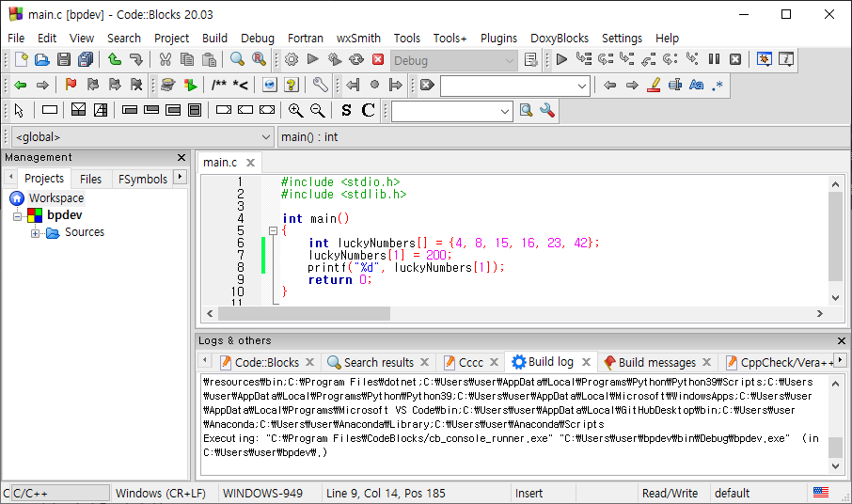Viewport: 852px width, 504px height.
Task: Click the editor vertical scrollbar down arrow
Action: (835, 298)
